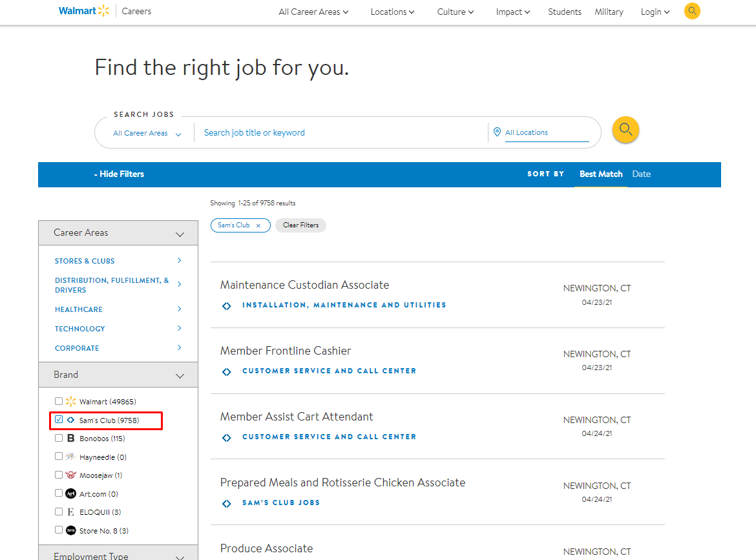Open Produce Associate job listing
The height and width of the screenshot is (560, 756).
[x=267, y=548]
